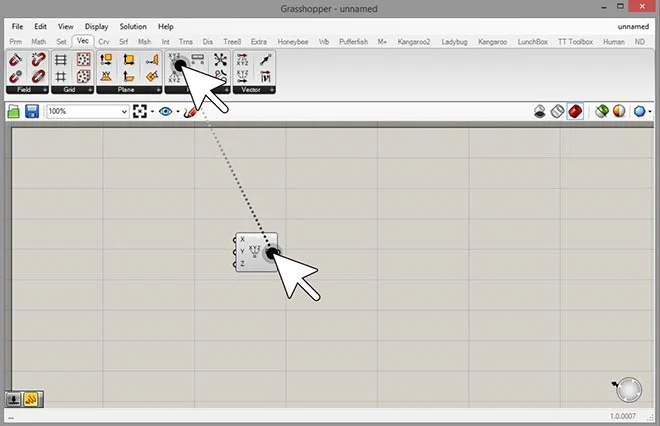The image size is (660, 426).
Task: Select the Deconstruct Point XYZ icon
Action: click(x=174, y=77)
